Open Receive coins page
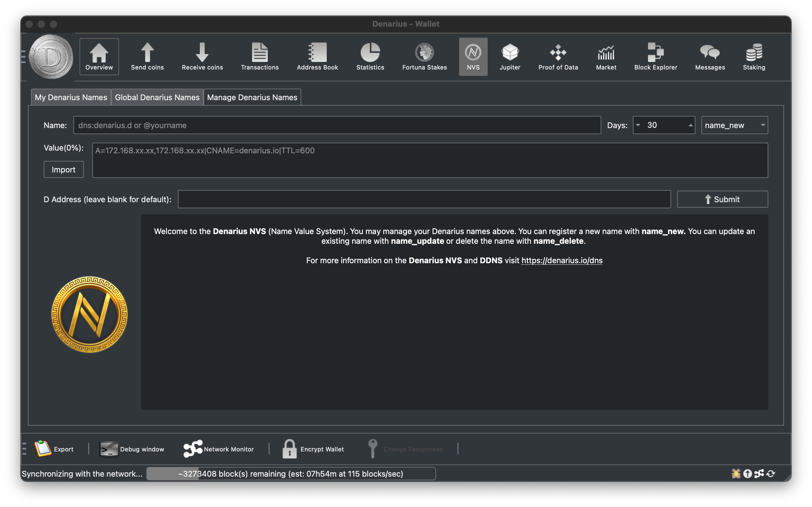 202,57
